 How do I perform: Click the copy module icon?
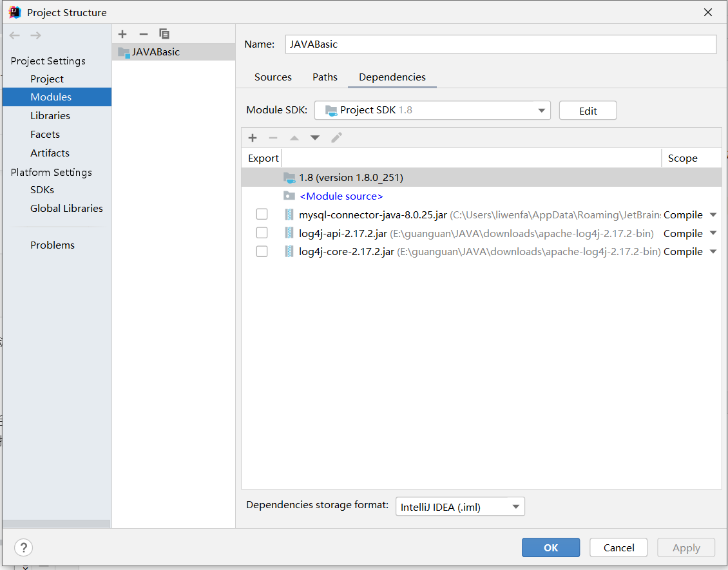[164, 34]
